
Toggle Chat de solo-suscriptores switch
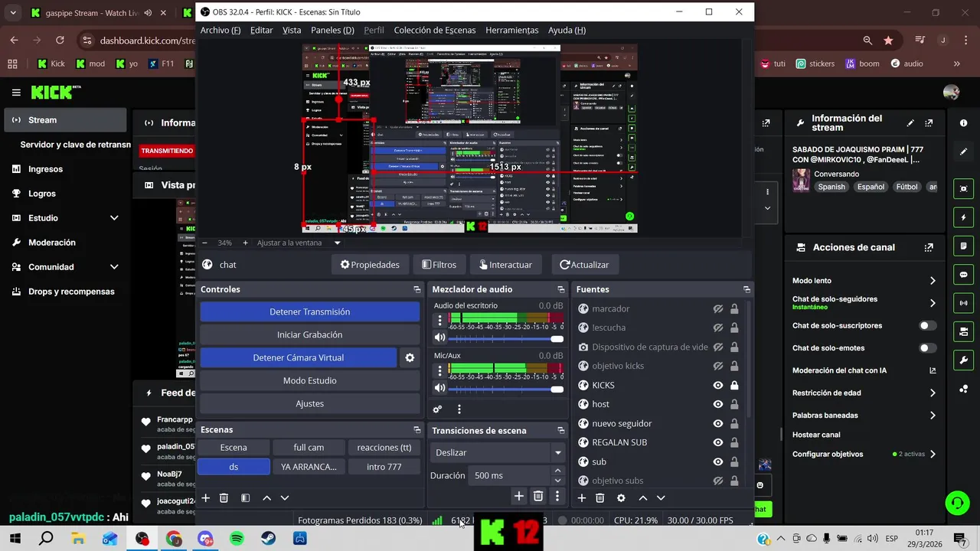click(928, 325)
